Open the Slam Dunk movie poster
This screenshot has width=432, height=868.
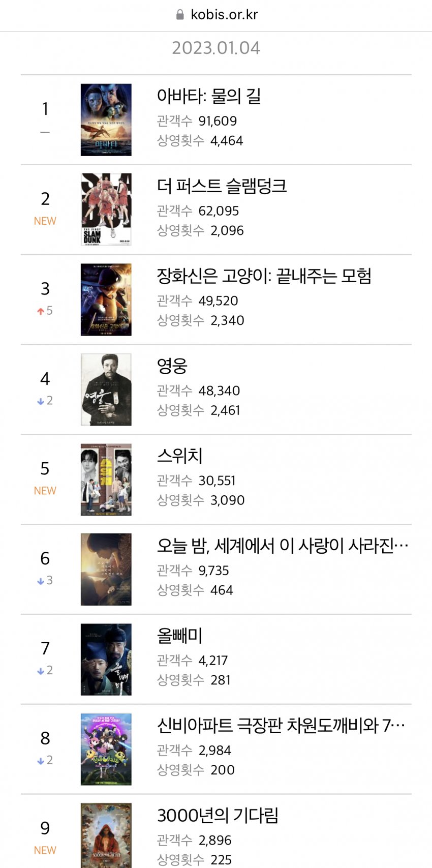[x=106, y=209]
